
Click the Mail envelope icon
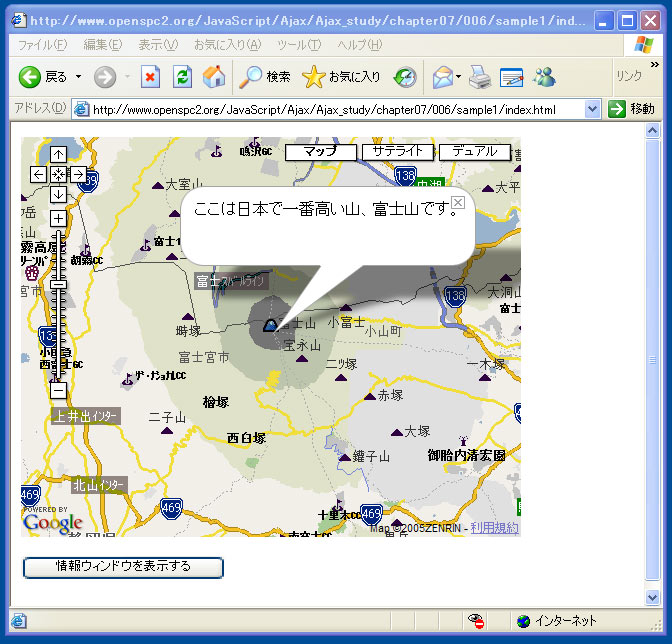(x=443, y=78)
